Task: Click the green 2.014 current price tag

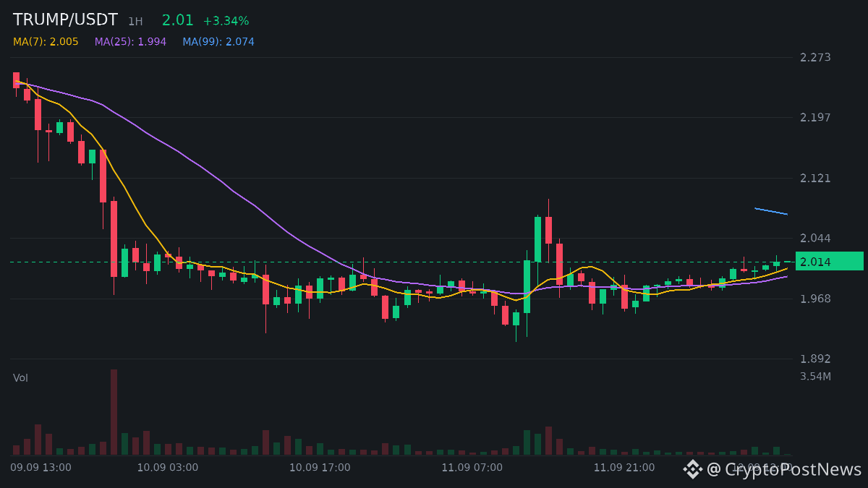Action: (x=830, y=262)
